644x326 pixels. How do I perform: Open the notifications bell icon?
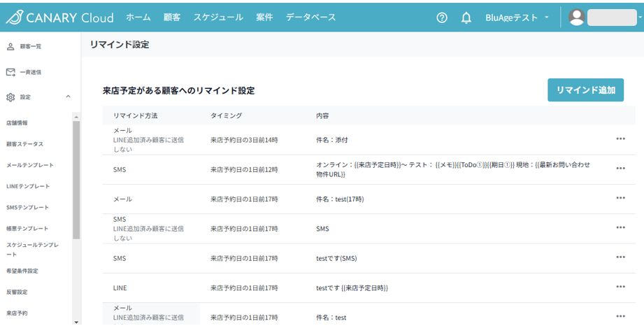pyautogui.click(x=466, y=17)
